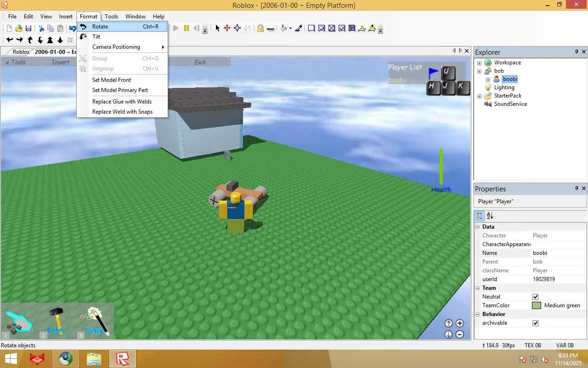The image size is (588, 368).
Task: Open the Camera Positioning submenu
Action: click(122, 47)
